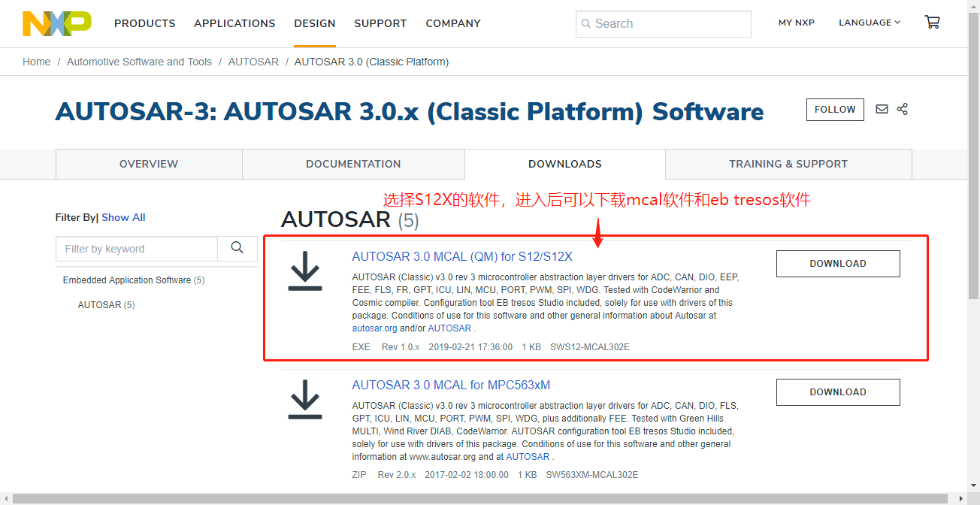Click Show All to clear filters
This screenshot has height=505, width=980.
(123, 217)
